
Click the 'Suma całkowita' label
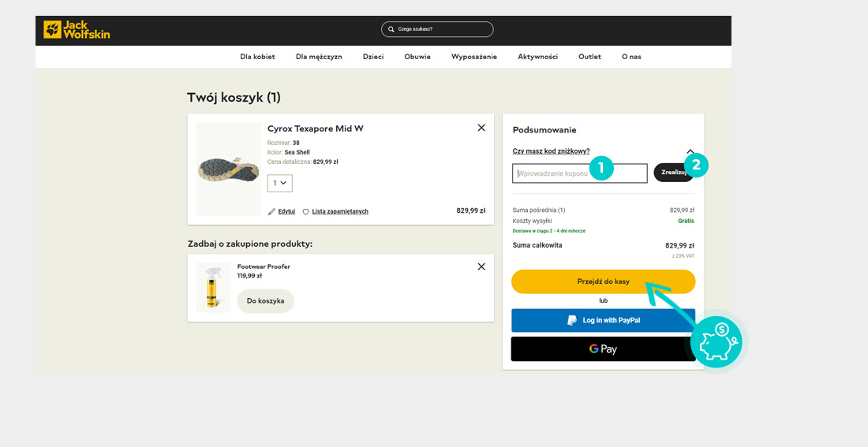pyautogui.click(x=537, y=245)
